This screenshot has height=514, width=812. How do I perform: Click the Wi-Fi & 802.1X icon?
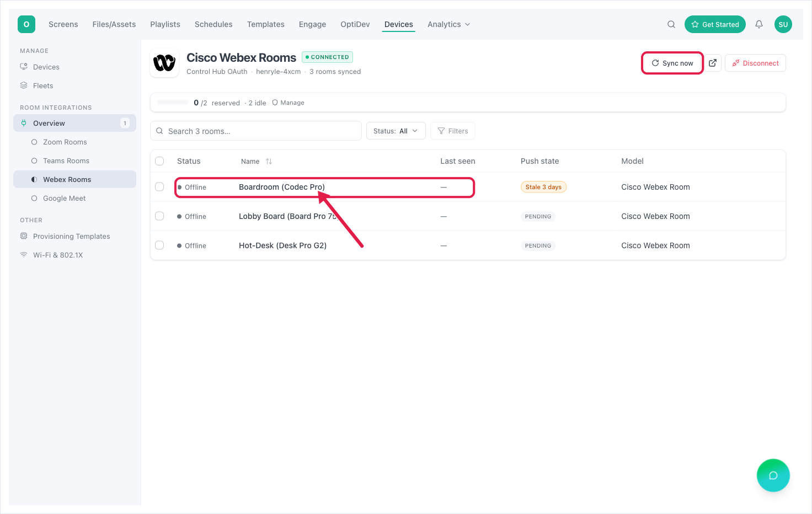point(24,255)
